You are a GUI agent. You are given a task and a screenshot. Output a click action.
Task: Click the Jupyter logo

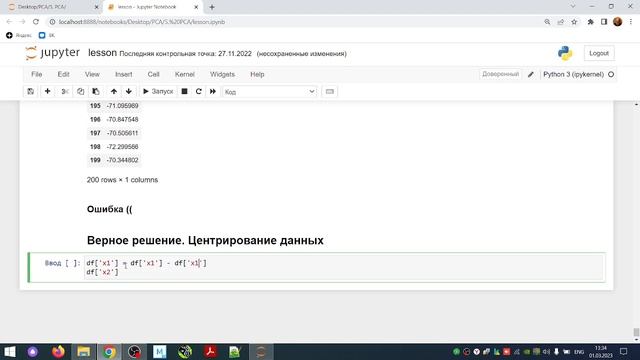(x=53, y=53)
